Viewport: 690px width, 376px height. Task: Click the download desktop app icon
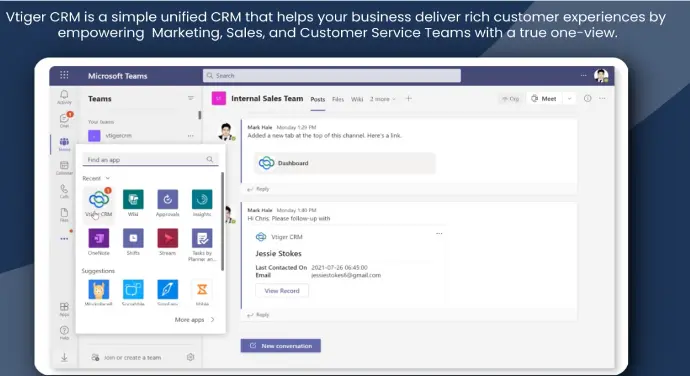(64, 357)
